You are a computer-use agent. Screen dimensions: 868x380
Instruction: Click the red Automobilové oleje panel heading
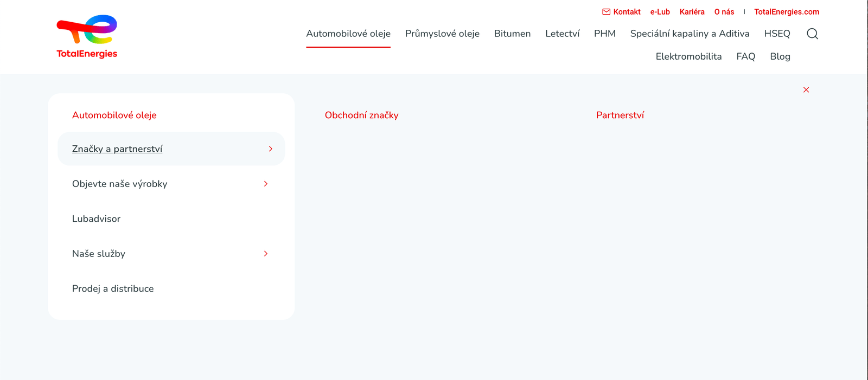tap(114, 115)
